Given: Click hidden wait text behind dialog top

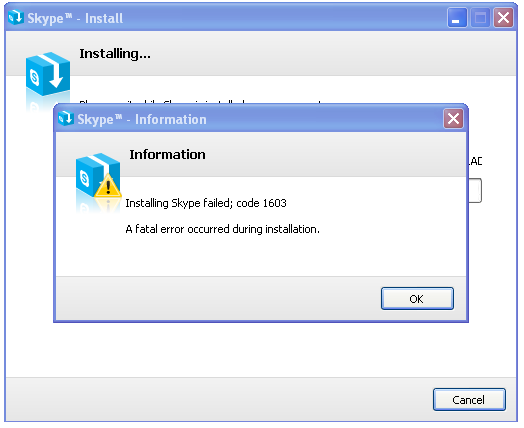Looking at the screenshot, I should tap(201, 102).
